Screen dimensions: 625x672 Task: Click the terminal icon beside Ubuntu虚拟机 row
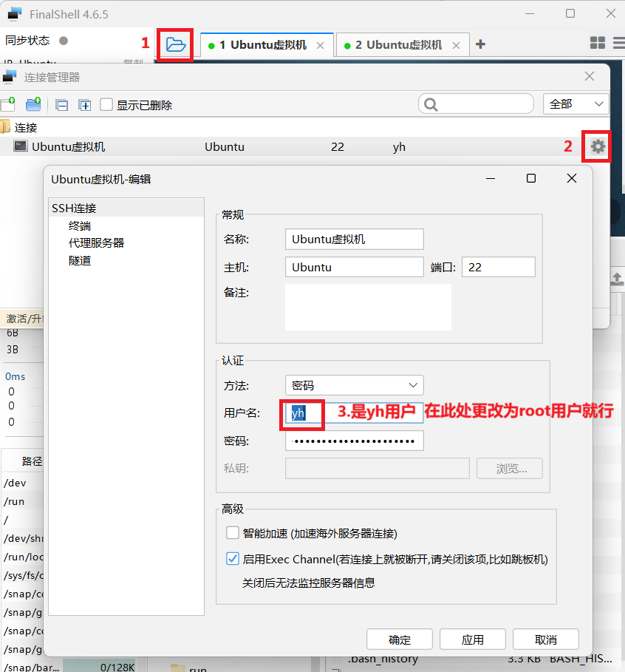point(20,146)
